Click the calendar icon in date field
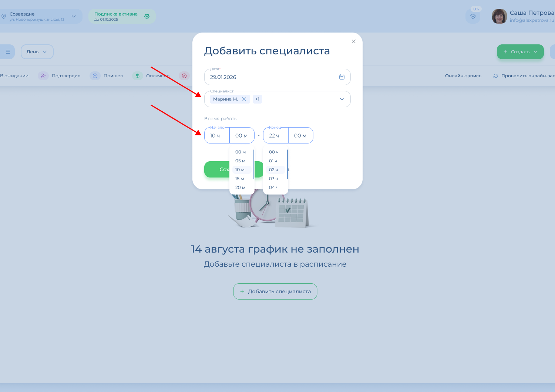Screen dimensions: 555x392 coord(342,77)
